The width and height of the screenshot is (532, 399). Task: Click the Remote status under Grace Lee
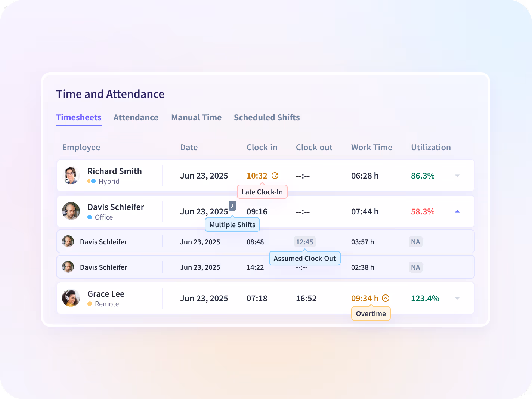103,304
